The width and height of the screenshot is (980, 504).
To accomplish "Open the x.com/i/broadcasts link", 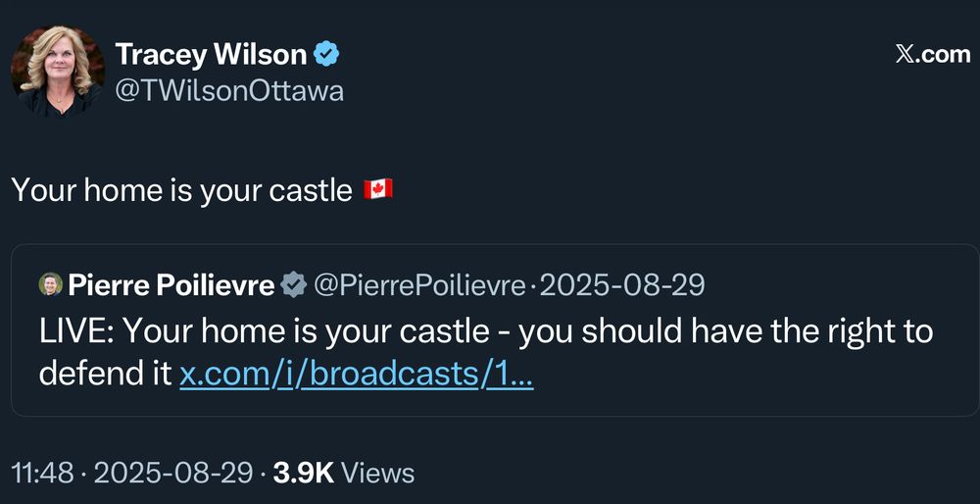I will [357, 373].
